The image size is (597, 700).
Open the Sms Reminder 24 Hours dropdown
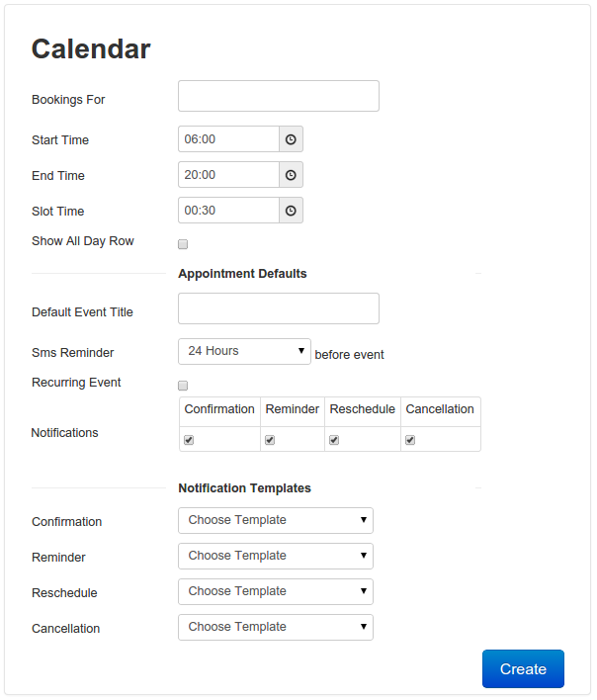(244, 351)
